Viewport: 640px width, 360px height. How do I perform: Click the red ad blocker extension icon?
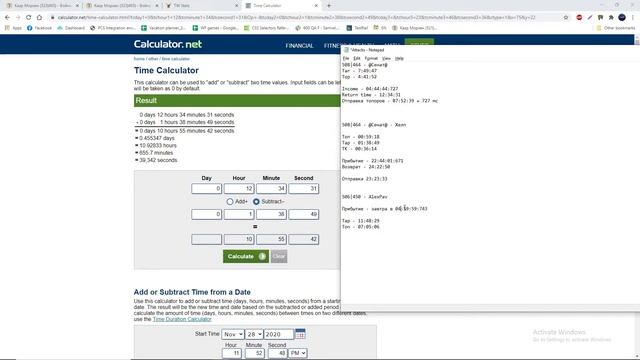point(579,18)
